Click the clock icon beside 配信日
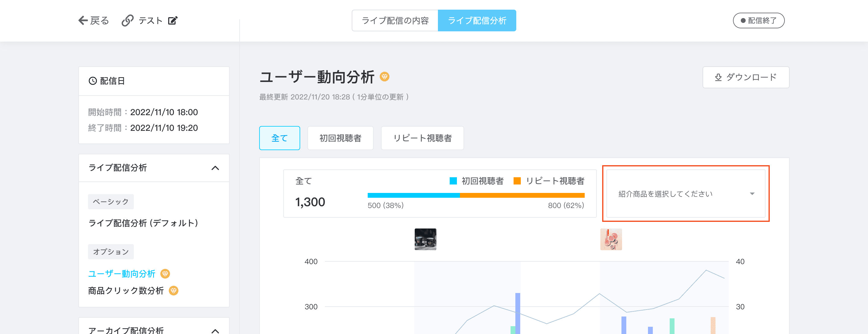 (93, 81)
